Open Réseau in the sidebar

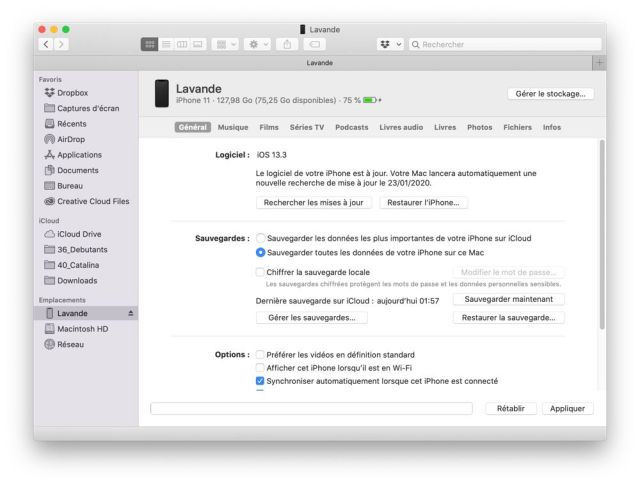(64, 344)
